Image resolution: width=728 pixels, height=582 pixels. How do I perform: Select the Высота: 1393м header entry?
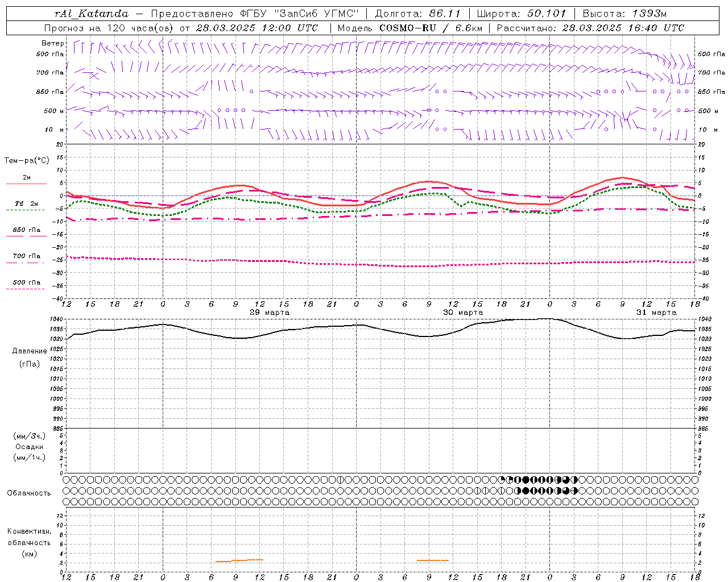[624, 14]
